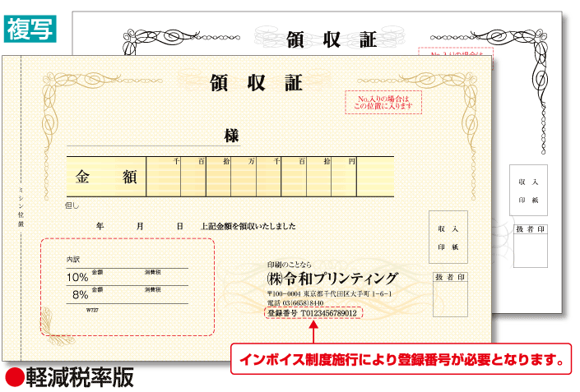Click the red dashed No.入りの場合は box
Viewport: 580px width, 392px height.
pos(381,102)
